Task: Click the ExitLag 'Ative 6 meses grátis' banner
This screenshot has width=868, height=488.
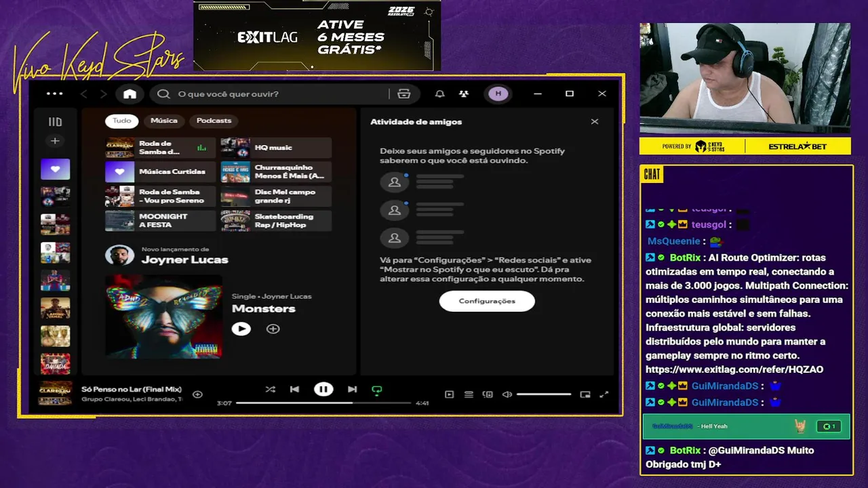Action: tap(317, 36)
